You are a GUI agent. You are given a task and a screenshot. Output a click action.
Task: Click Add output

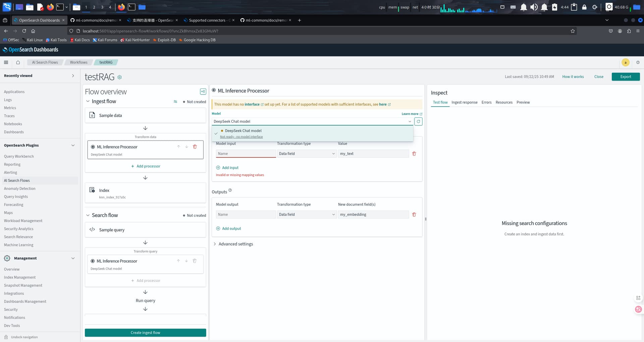tap(228, 228)
